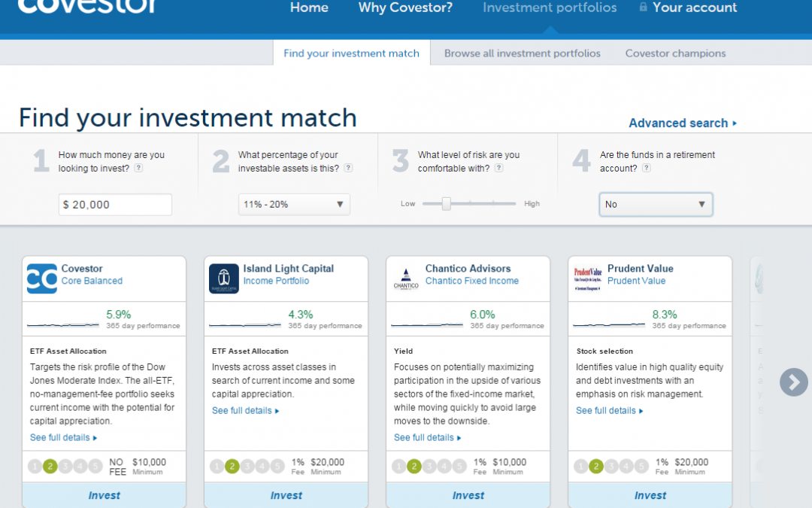
Task: Open the 11% - 20% percentage dropdown
Action: pyautogui.click(x=294, y=204)
